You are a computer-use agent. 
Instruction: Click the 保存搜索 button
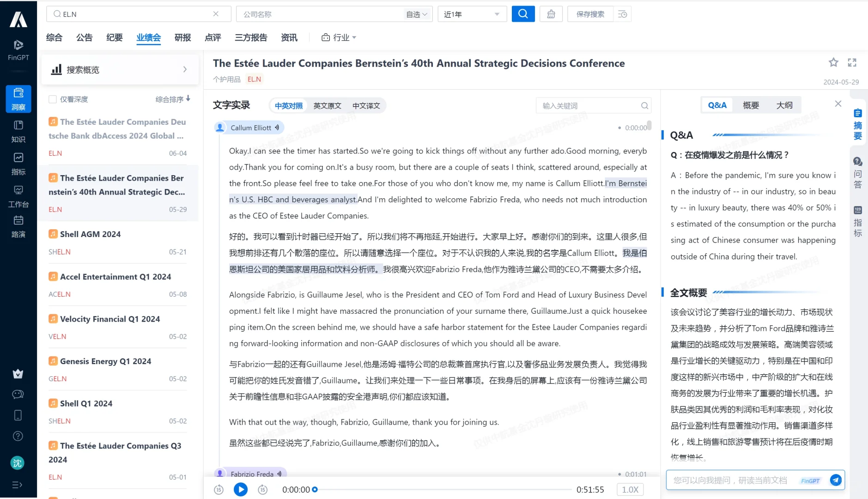pyautogui.click(x=590, y=14)
